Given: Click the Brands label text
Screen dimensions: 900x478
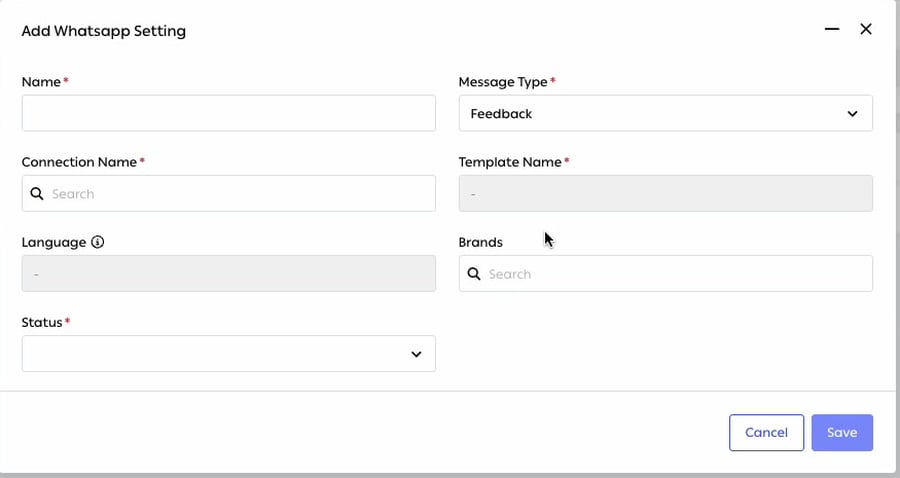Looking at the screenshot, I should point(480,242).
